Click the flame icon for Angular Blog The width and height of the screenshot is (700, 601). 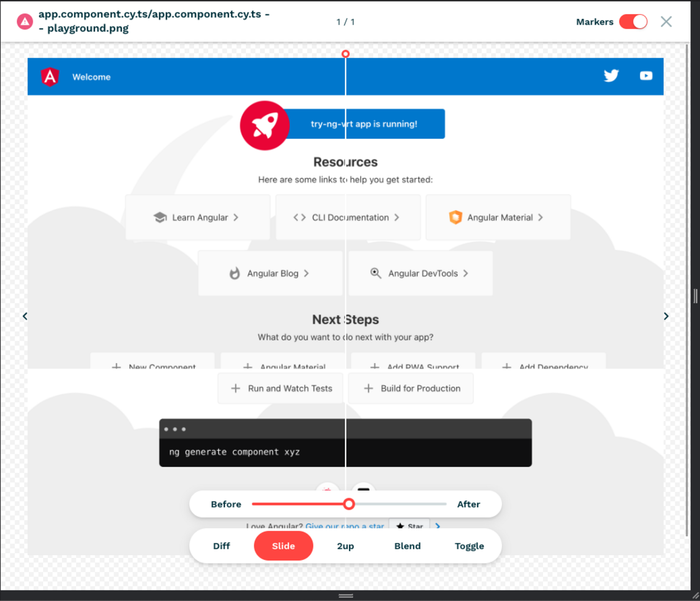235,273
